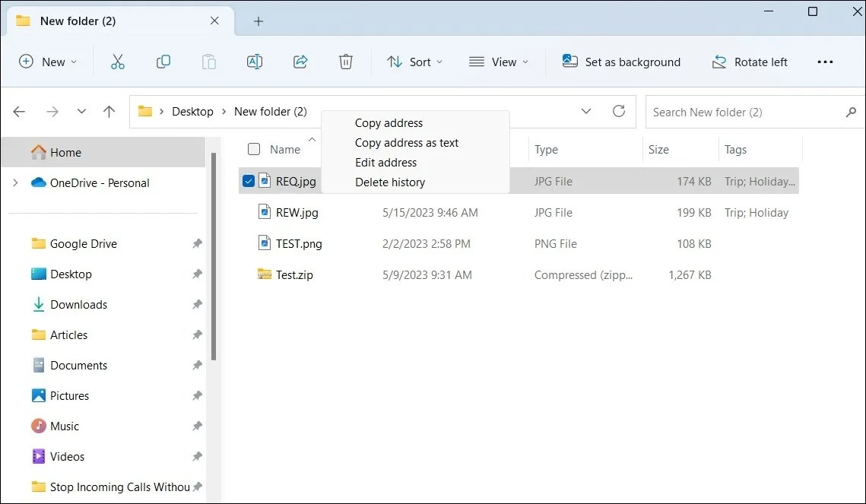Image resolution: width=866 pixels, height=504 pixels.
Task: Refresh the current folder view
Action: point(619,111)
